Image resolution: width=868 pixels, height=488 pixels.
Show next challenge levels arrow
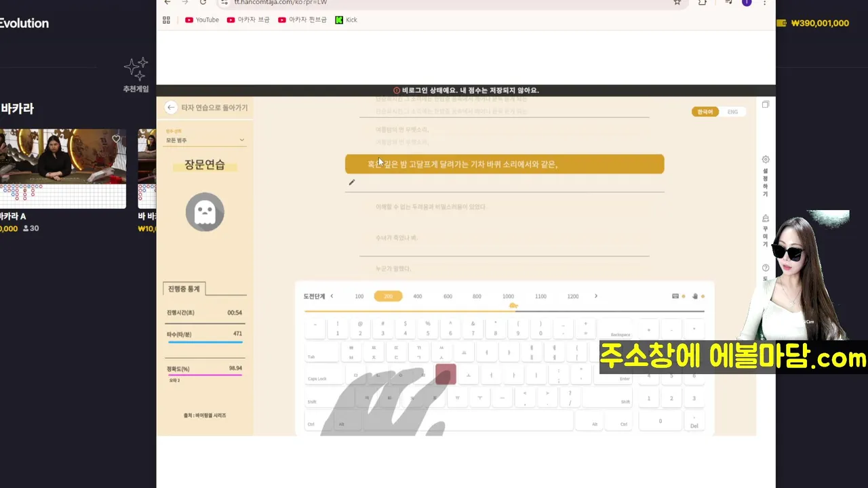[596, 296]
